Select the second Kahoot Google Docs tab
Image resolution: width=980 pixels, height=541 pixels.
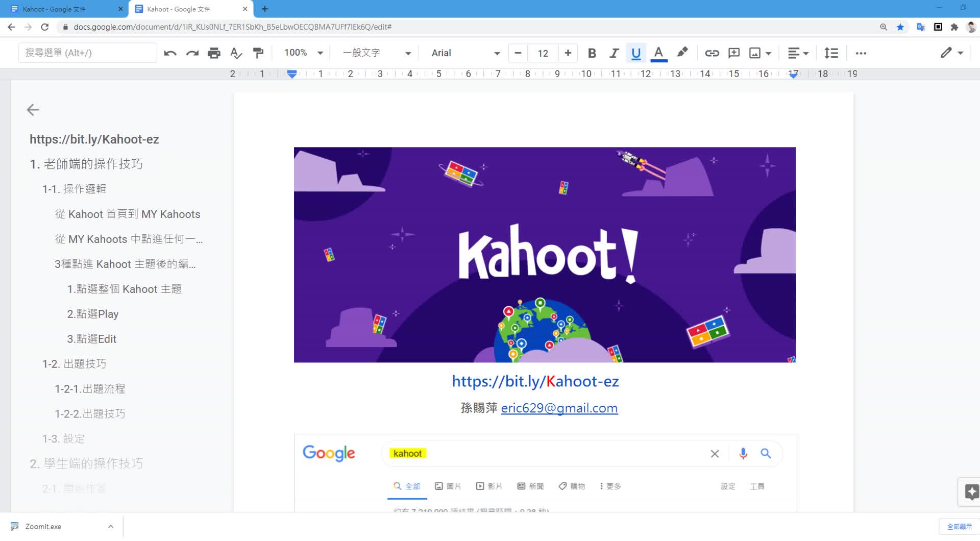(191, 9)
